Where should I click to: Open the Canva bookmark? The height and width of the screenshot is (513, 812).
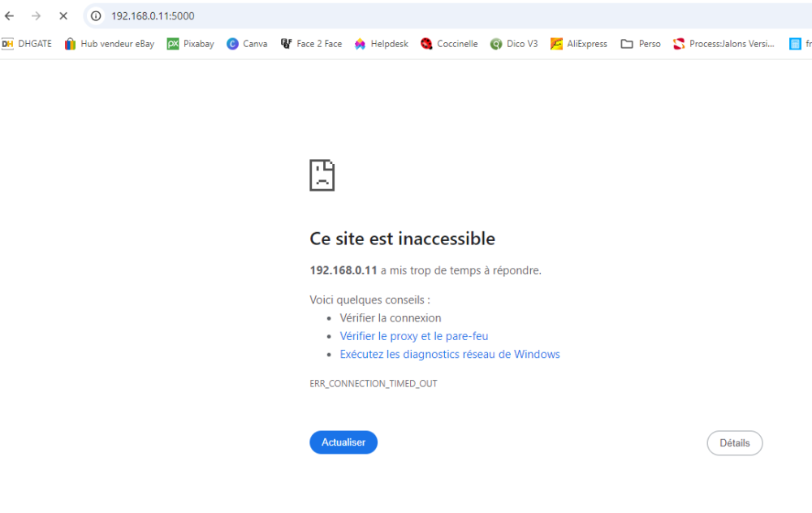point(247,44)
